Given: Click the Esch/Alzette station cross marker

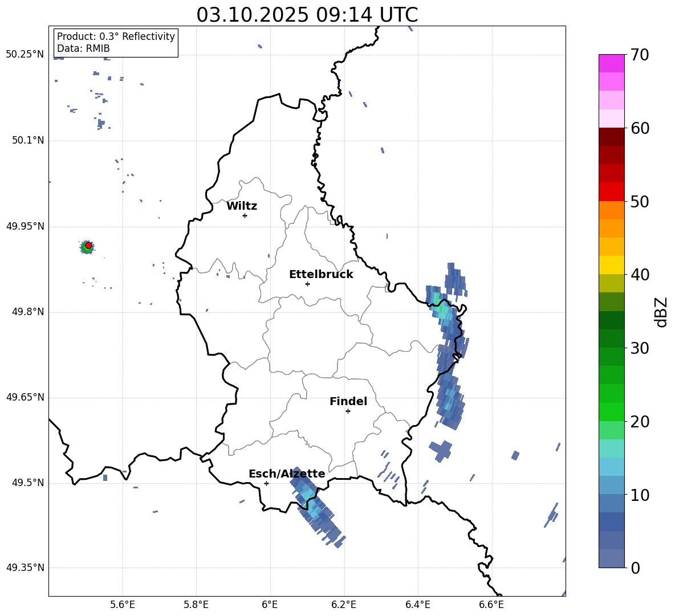Looking at the screenshot, I should tap(266, 483).
